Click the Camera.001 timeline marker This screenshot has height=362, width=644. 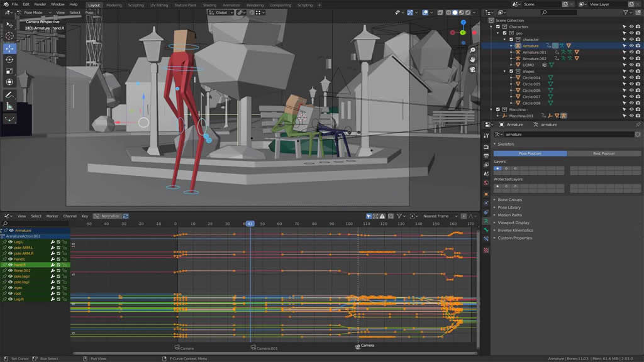264,348
